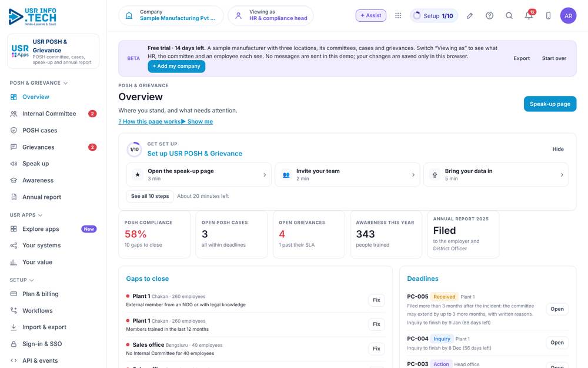Open the Setup 1/10 progress pill
The image size is (588, 368).
[x=434, y=15]
